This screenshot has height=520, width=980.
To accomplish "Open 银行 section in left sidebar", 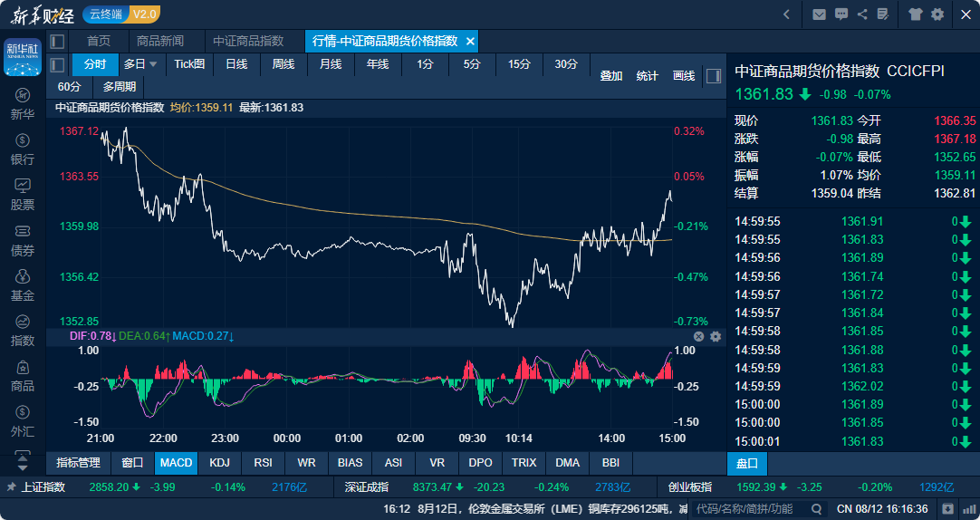I will [23, 149].
